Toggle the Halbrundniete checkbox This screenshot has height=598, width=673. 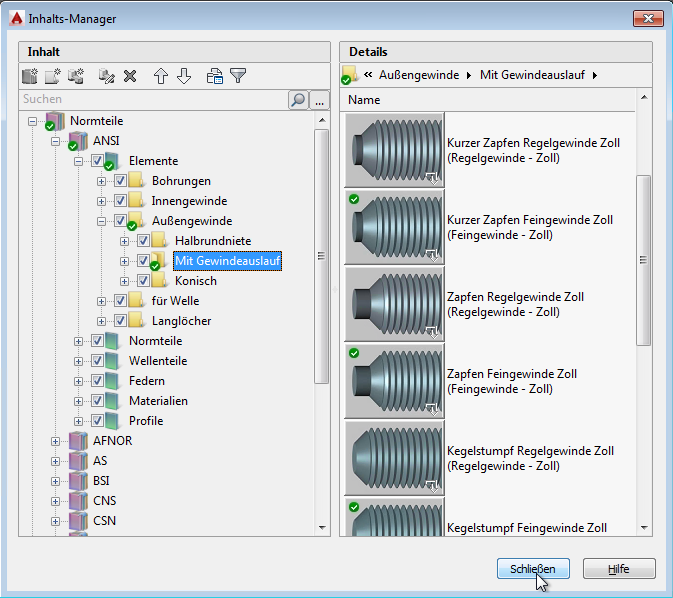143,240
